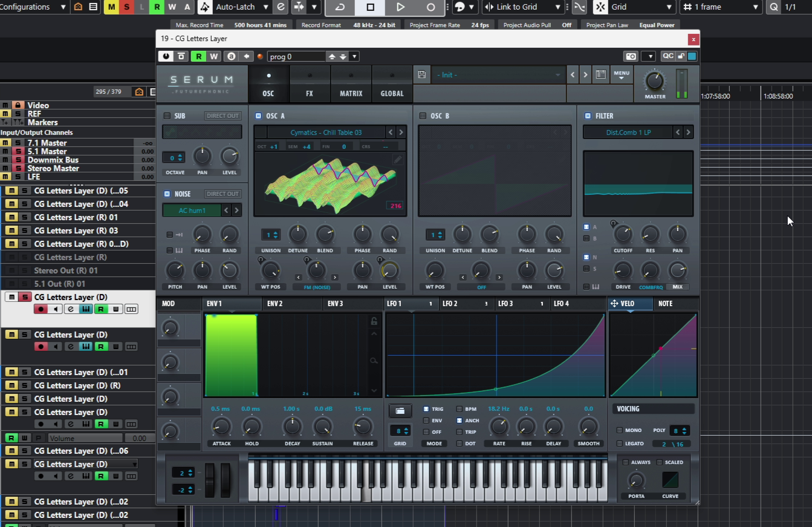Click the mod wheel on Serum keyboard
812x527 pixels.
pos(225,480)
